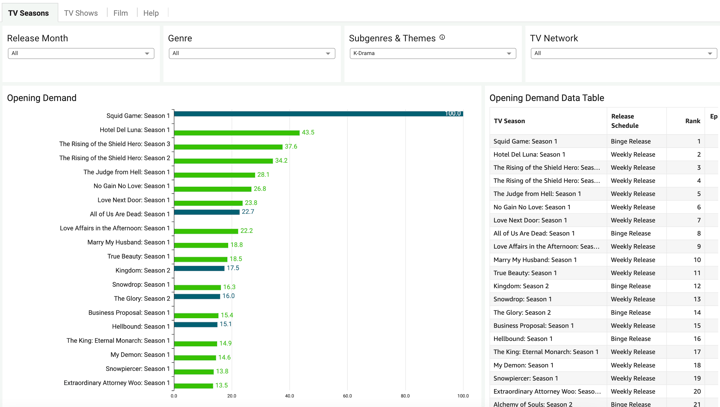This screenshot has height=407, width=720.
Task: Click the Squid Game: Season 1 bar
Action: click(319, 113)
